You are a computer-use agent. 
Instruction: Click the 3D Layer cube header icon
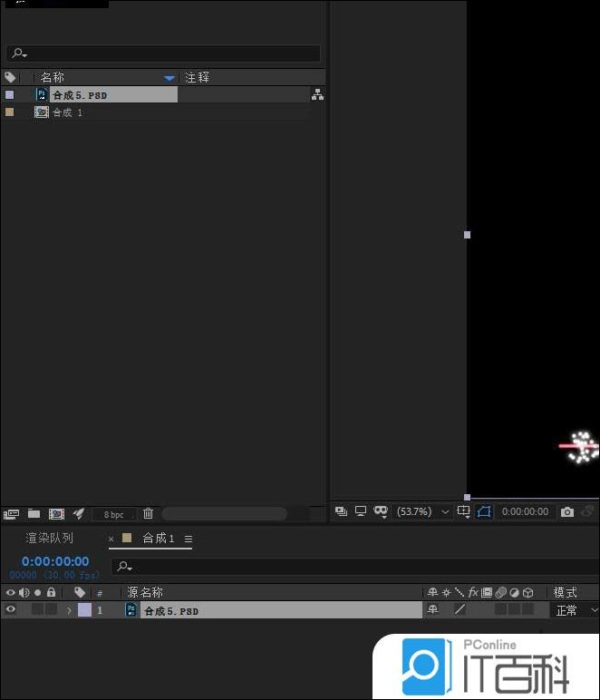coord(528,593)
